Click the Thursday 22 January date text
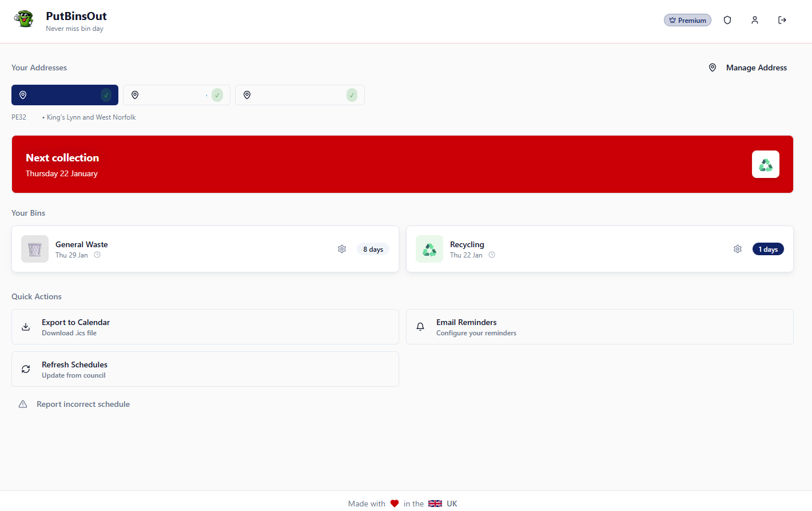812x511 pixels. pyautogui.click(x=62, y=173)
